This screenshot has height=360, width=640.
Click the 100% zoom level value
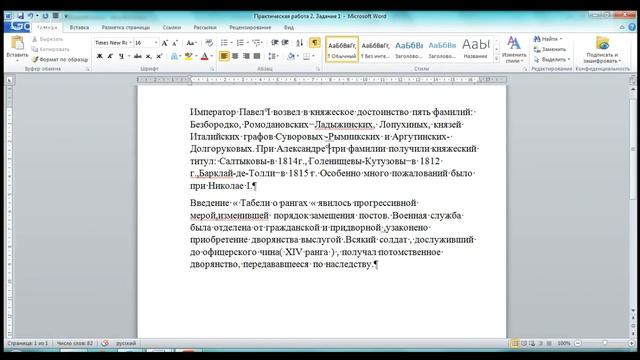pyautogui.click(x=564, y=343)
